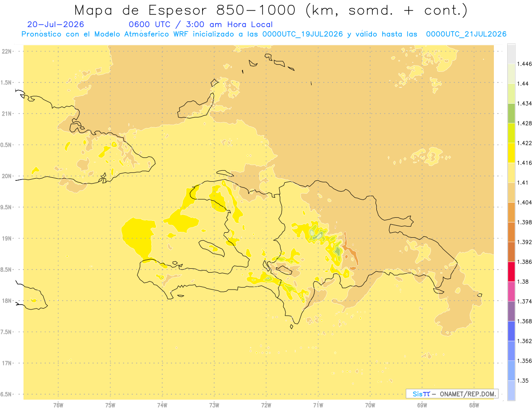Viewport: 532px width, 411px height.
Task: Click the legend value 1.428
Action: (524, 123)
